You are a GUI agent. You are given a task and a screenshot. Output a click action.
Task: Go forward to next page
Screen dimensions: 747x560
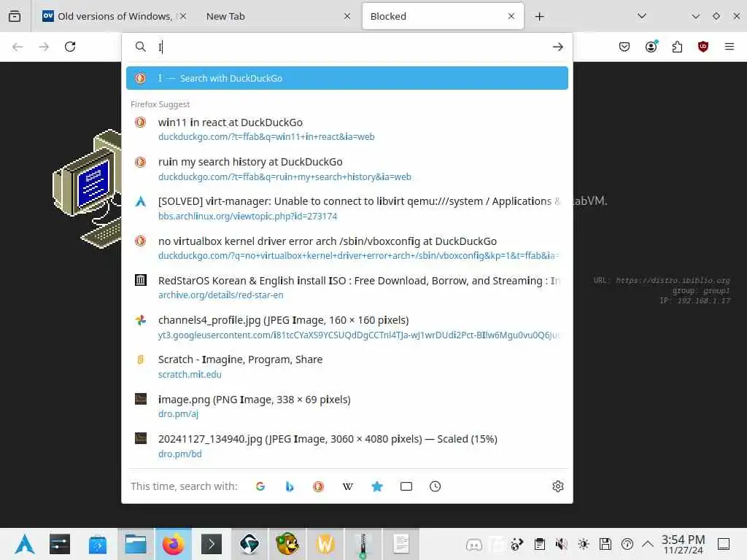pos(44,47)
